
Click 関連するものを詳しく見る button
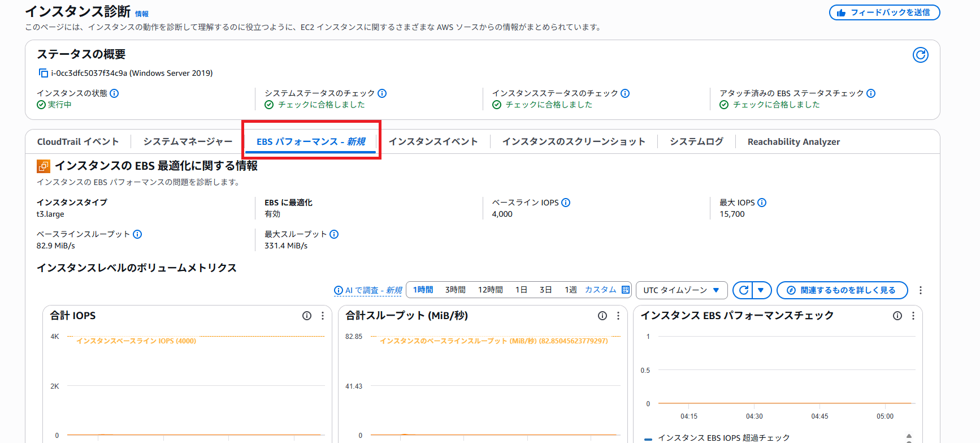click(x=842, y=290)
